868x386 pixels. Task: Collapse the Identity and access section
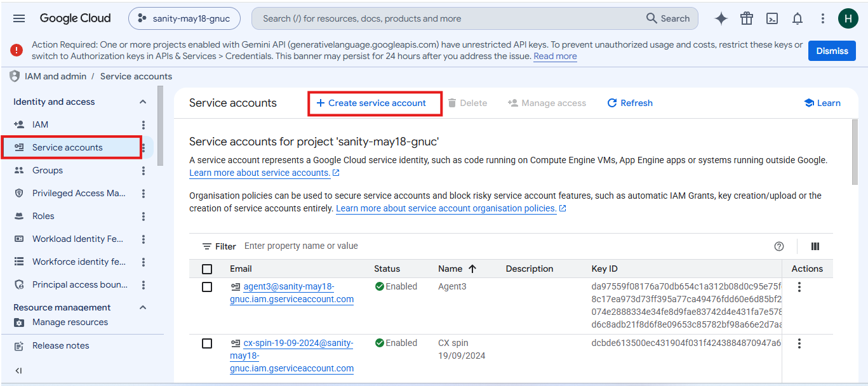click(x=143, y=102)
